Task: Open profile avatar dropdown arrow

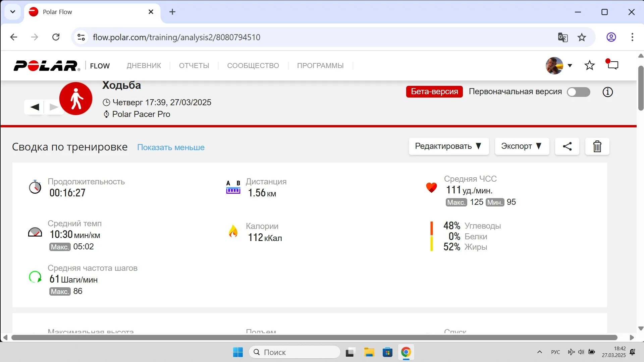Action: pos(570,65)
